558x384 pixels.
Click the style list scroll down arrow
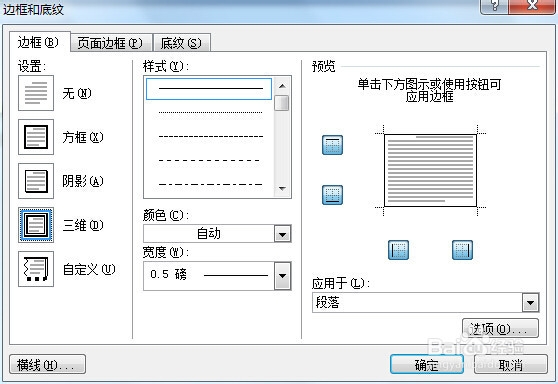[282, 189]
